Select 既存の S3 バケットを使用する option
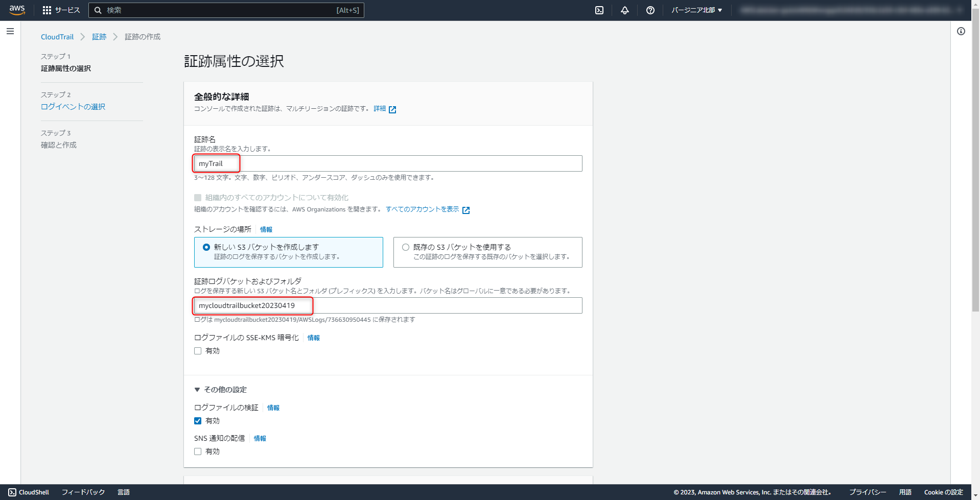Image resolution: width=980 pixels, height=500 pixels. coord(405,247)
